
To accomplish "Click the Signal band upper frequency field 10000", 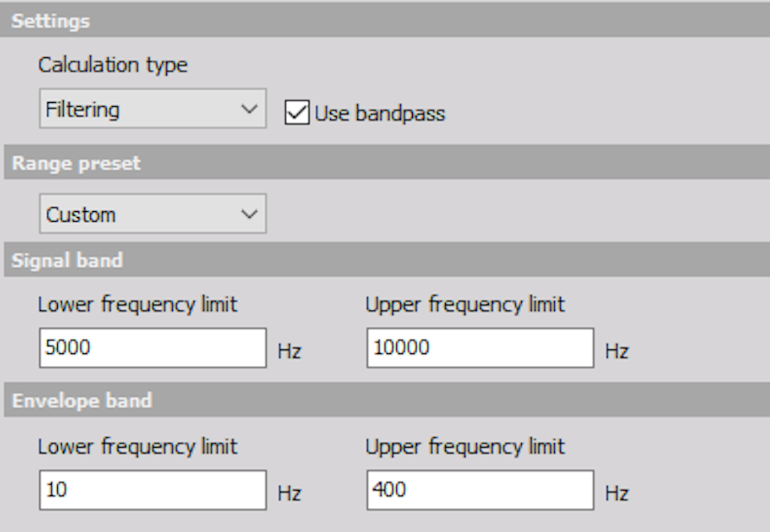I will coord(480,348).
